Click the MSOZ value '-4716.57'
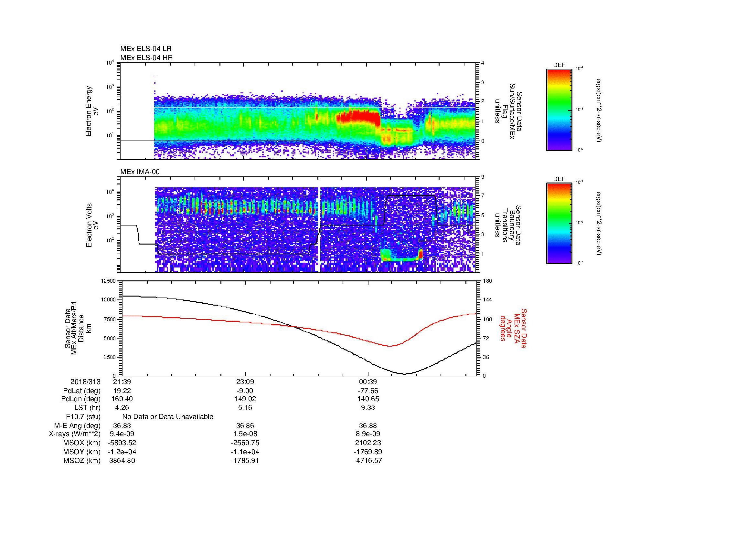Screen dimensions: 756x534 [x=368, y=461]
